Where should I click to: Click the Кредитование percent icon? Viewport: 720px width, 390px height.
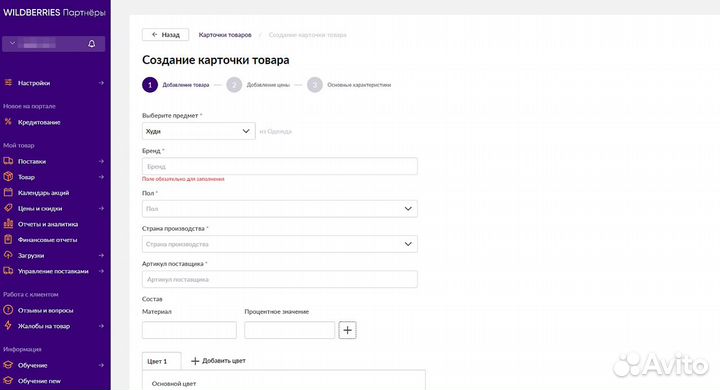click(x=8, y=122)
